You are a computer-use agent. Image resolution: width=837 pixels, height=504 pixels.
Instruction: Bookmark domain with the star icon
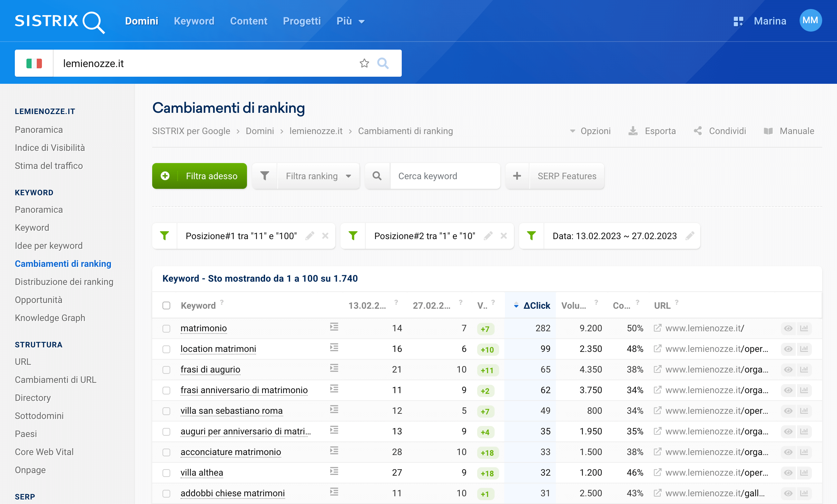(364, 63)
